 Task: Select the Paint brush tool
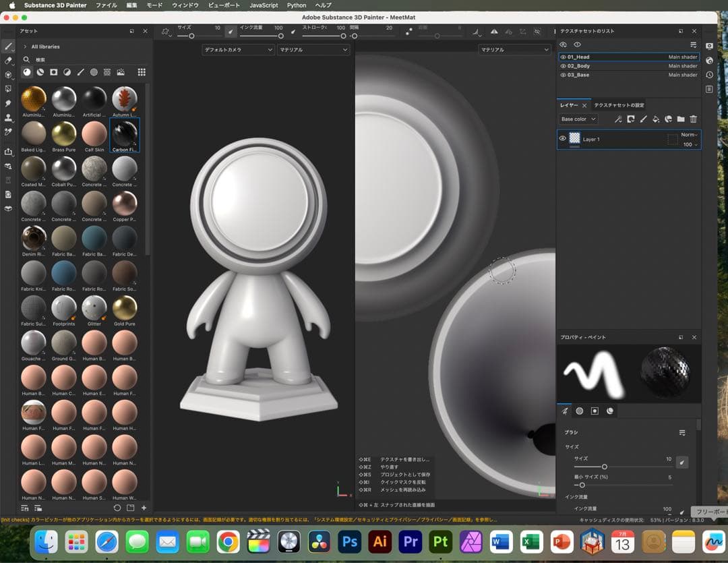9,47
